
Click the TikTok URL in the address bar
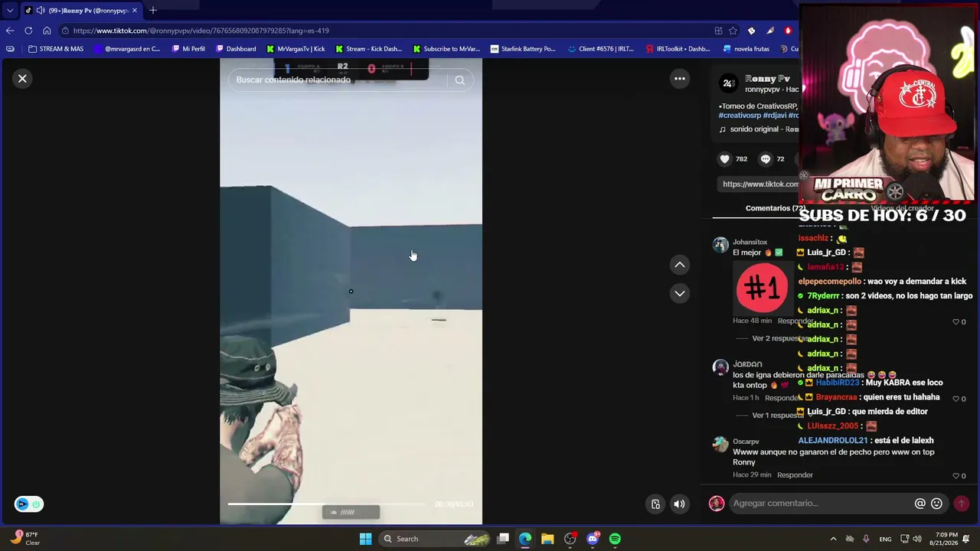201,31
